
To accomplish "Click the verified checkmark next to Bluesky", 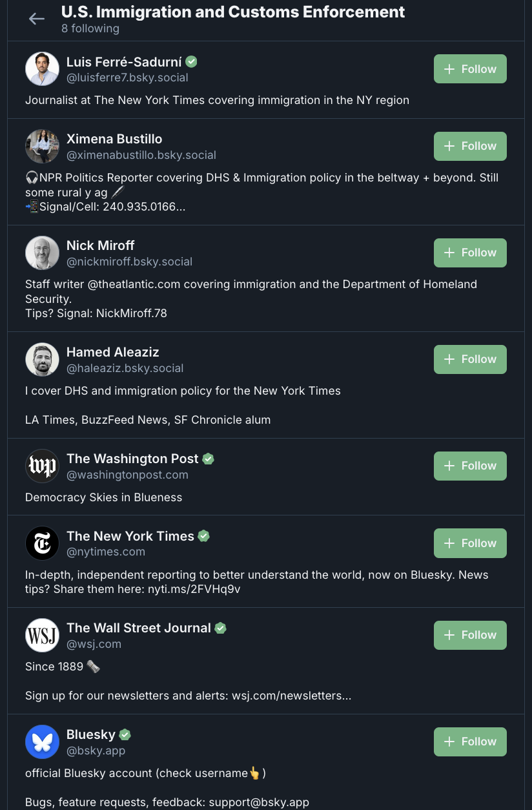I will coord(125,734).
